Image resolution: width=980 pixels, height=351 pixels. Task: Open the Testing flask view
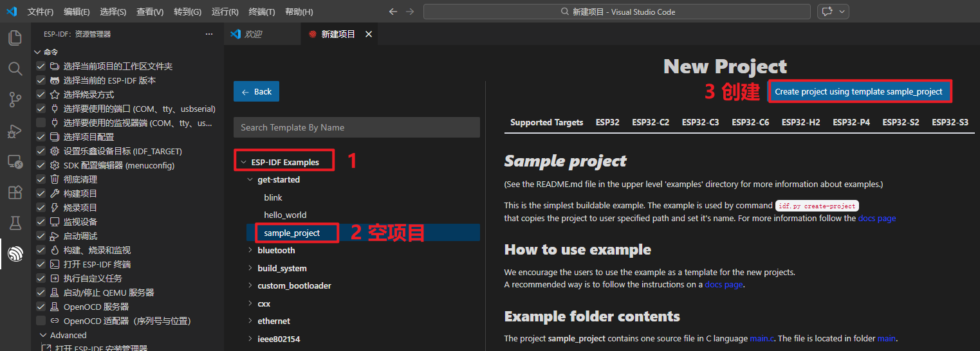15,223
